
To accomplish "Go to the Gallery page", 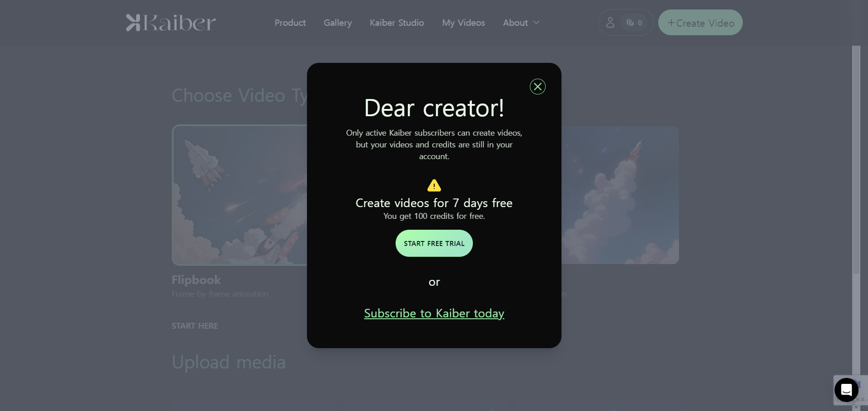I will click(x=338, y=23).
